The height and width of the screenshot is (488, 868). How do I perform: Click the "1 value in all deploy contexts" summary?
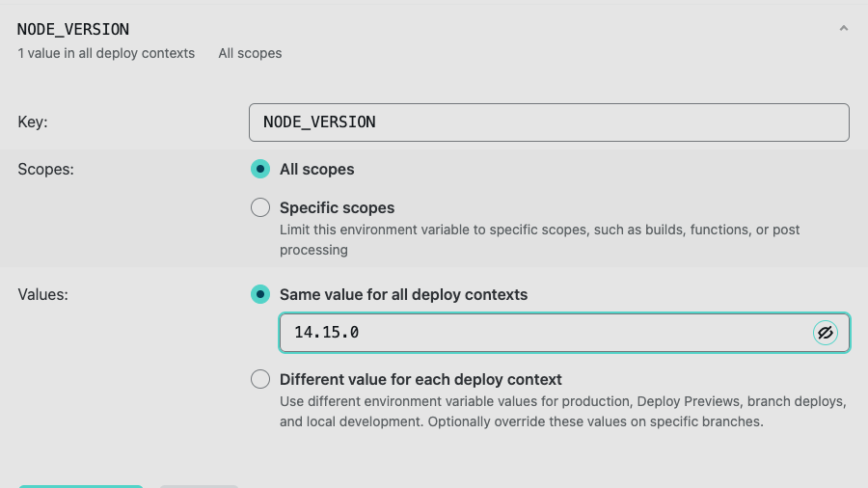pos(106,53)
